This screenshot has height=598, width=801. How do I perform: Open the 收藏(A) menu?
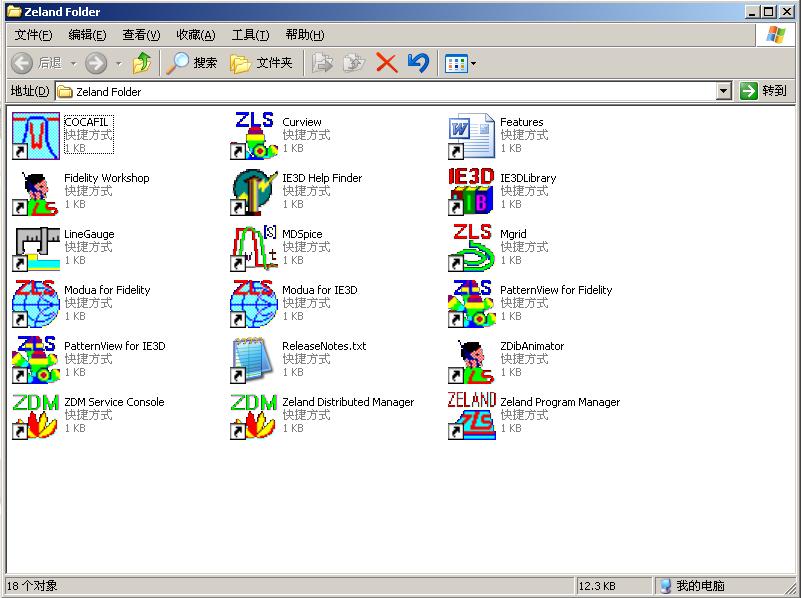pyautogui.click(x=196, y=35)
